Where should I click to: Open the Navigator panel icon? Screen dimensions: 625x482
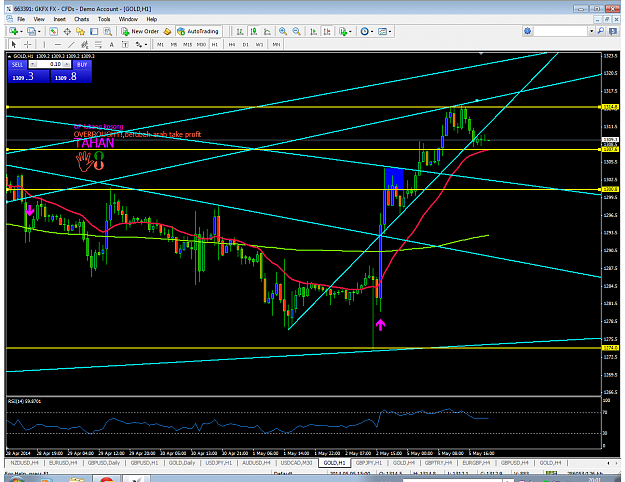80,31
